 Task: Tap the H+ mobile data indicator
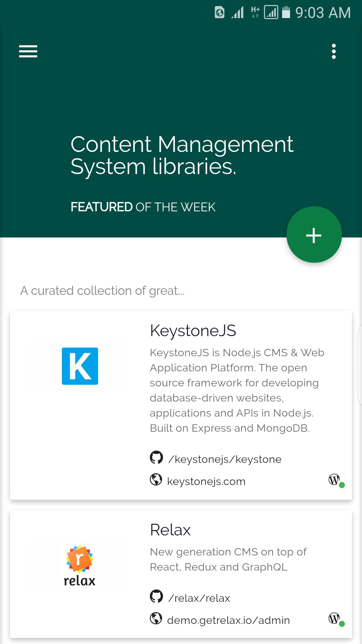(x=255, y=13)
